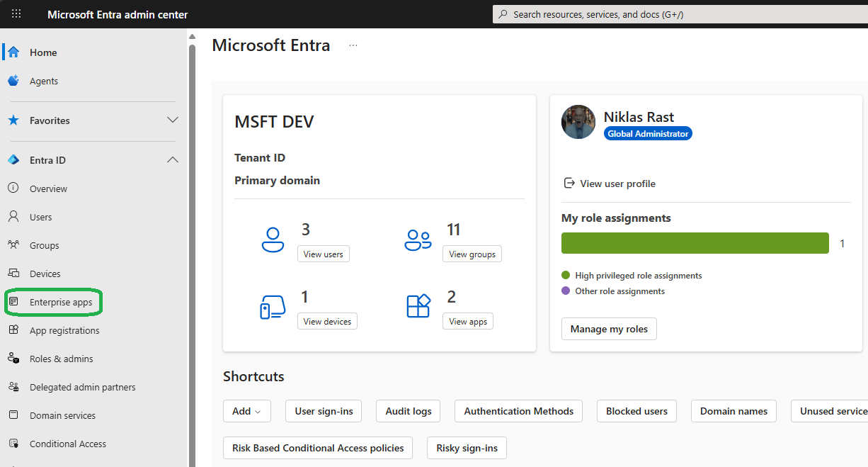Image resolution: width=868 pixels, height=467 pixels.
Task: Click the Users person icon in sidebar
Action: pos(13,217)
